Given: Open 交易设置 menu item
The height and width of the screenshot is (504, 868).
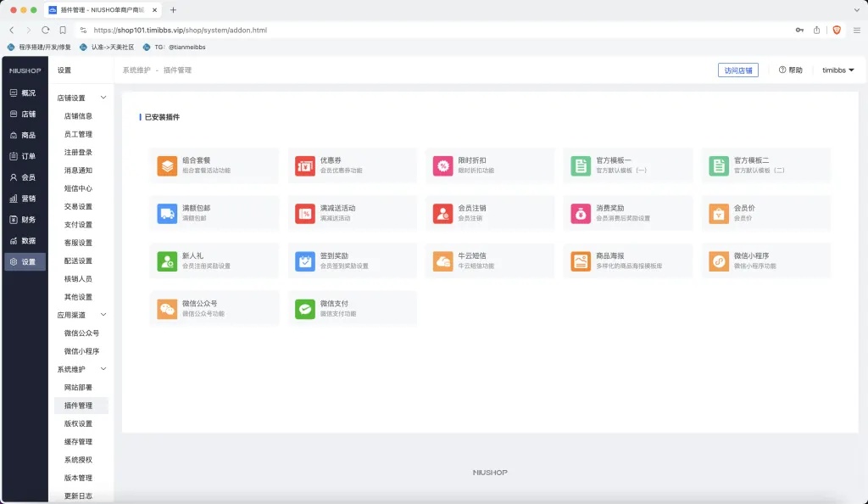Looking at the screenshot, I should (x=78, y=206).
